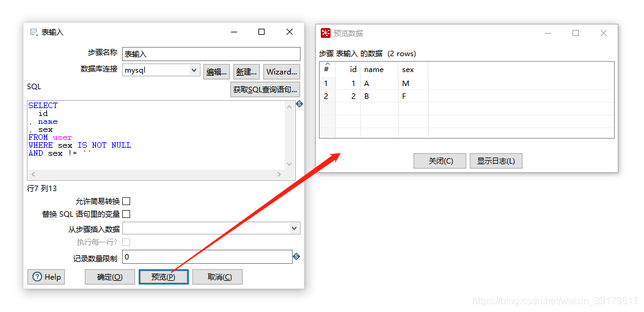This screenshot has height=312, width=644.
Task: Click the SQL editor vertical scrollbar down arrow
Action: coord(290,164)
